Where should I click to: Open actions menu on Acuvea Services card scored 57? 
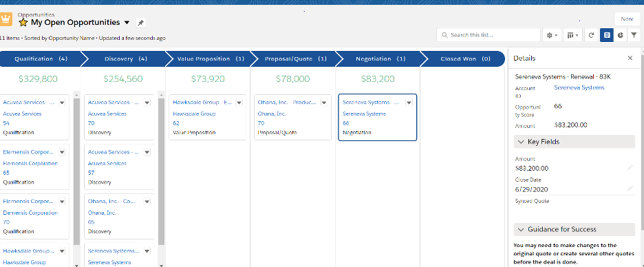point(147,152)
